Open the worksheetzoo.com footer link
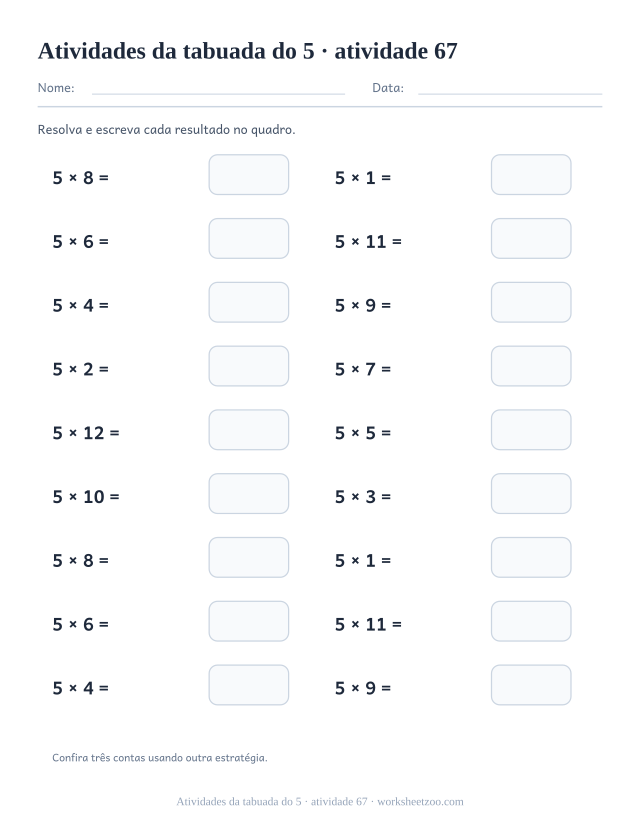The image size is (640, 829). pyautogui.click(x=420, y=802)
